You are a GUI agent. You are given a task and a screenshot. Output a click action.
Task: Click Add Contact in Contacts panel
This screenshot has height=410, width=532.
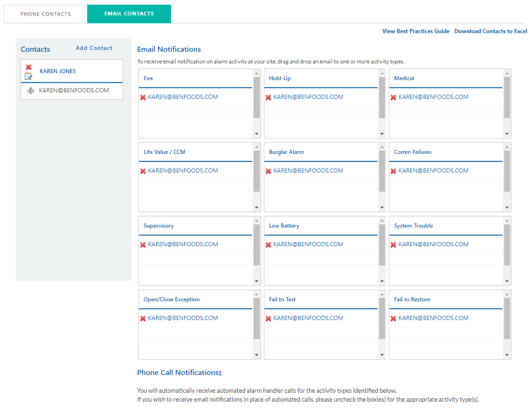94,48
